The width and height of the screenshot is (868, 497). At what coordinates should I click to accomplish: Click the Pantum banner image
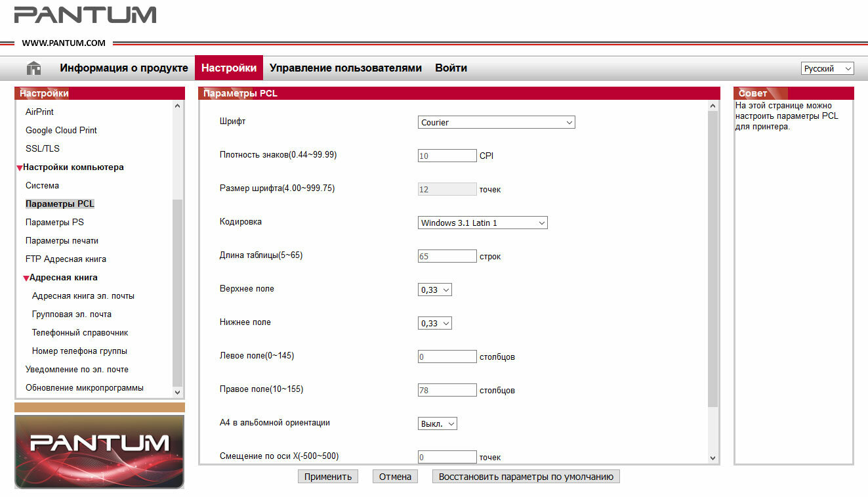tap(99, 452)
